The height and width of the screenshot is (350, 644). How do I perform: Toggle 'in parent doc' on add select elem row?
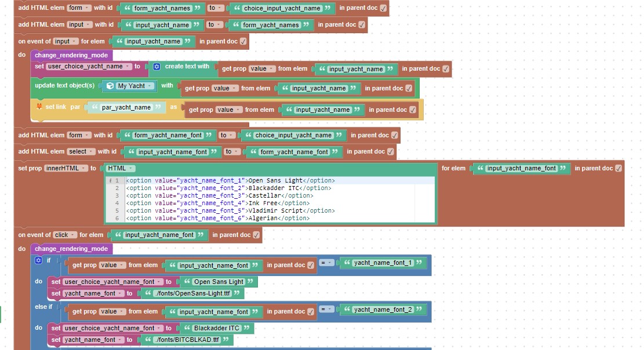click(391, 152)
